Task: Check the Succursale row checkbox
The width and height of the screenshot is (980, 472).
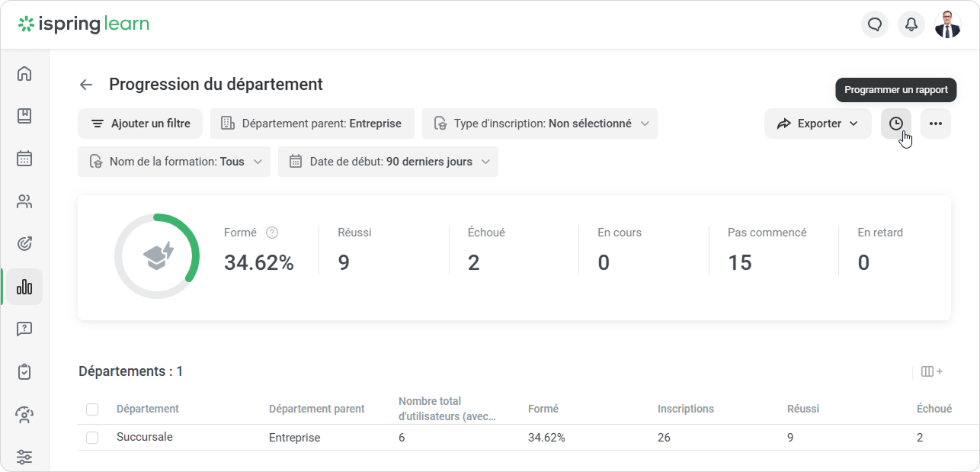Action: click(92, 438)
